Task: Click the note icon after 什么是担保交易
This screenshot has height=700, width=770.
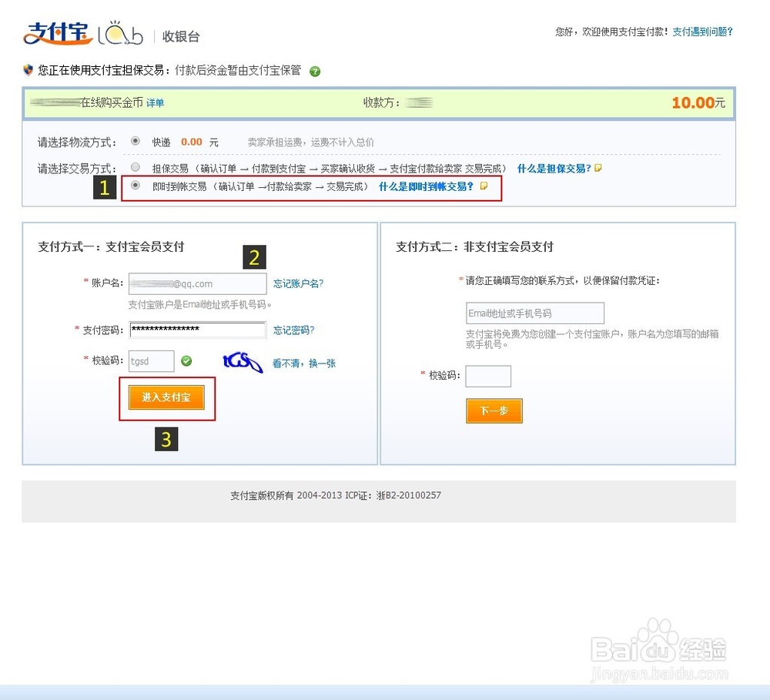Action: (598, 168)
